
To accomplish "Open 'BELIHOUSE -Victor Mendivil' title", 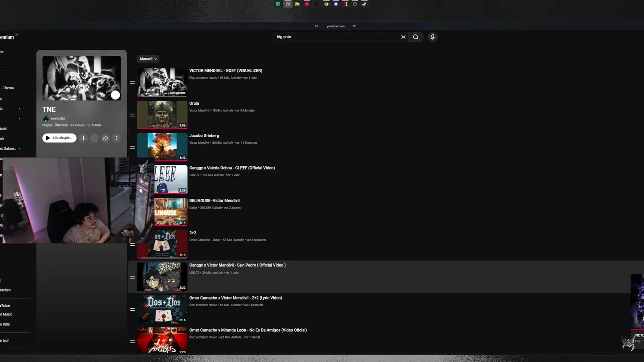I will point(214,201).
